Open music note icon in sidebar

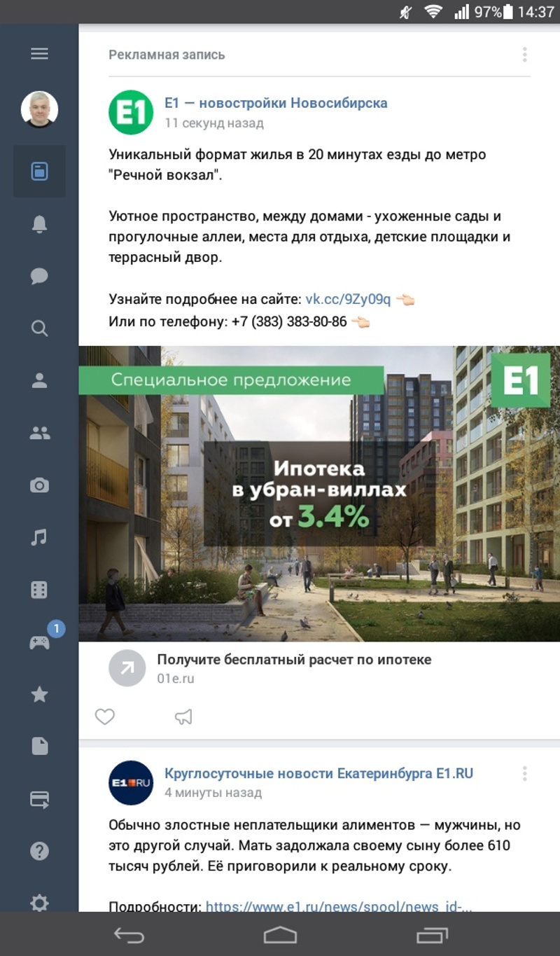coord(39,537)
